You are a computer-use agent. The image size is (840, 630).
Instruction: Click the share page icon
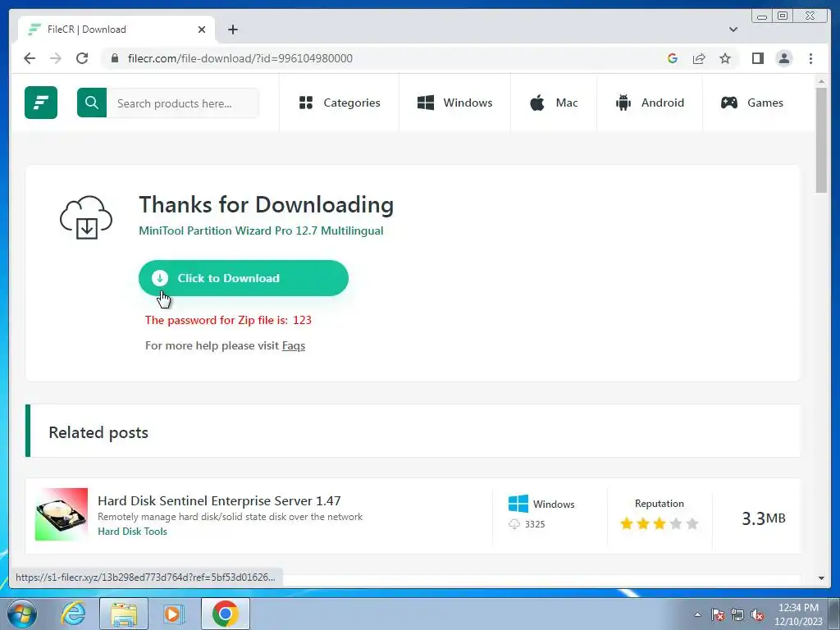(x=699, y=58)
